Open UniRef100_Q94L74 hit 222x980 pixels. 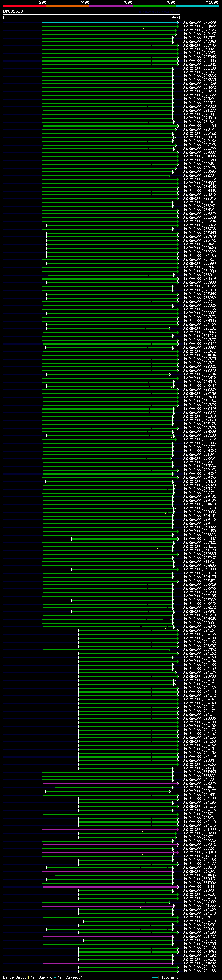pyautogui.click(x=199, y=706)
